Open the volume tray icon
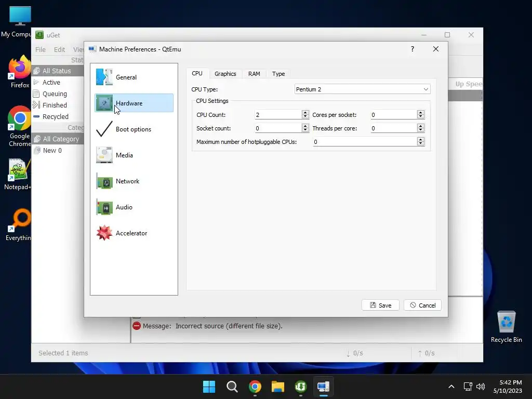 (481, 387)
